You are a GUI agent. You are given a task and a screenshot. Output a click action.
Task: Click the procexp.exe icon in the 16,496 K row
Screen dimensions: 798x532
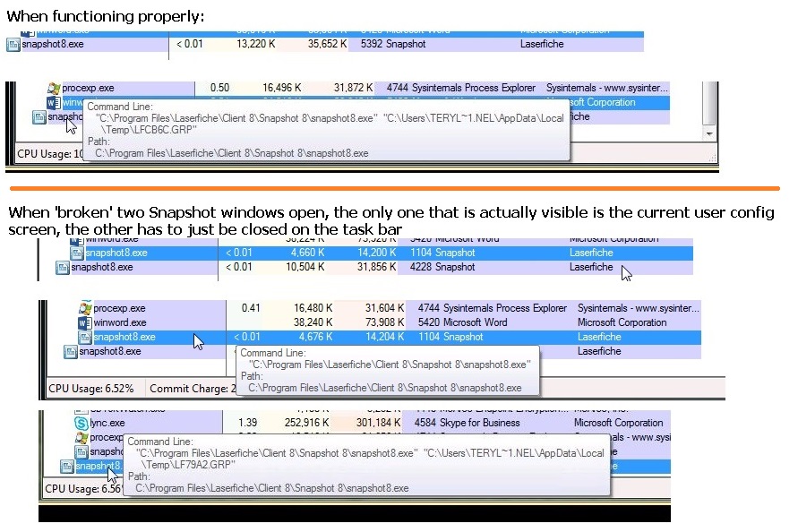(x=54, y=88)
